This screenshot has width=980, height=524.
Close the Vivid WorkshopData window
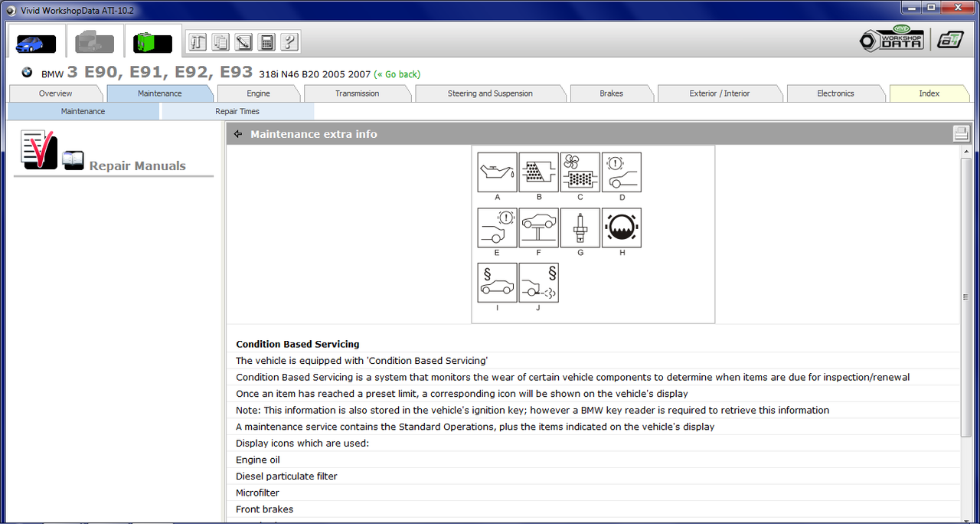coord(958,7)
